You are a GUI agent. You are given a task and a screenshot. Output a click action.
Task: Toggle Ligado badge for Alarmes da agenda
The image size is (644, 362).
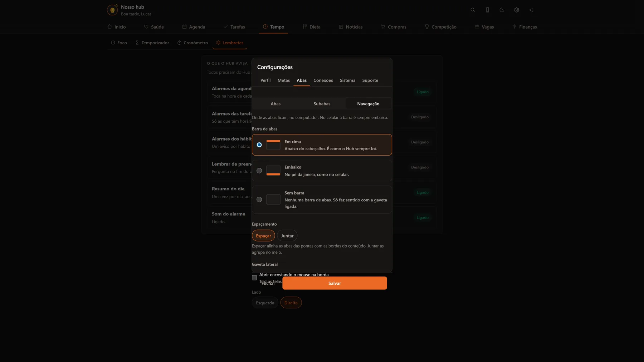[x=423, y=92]
